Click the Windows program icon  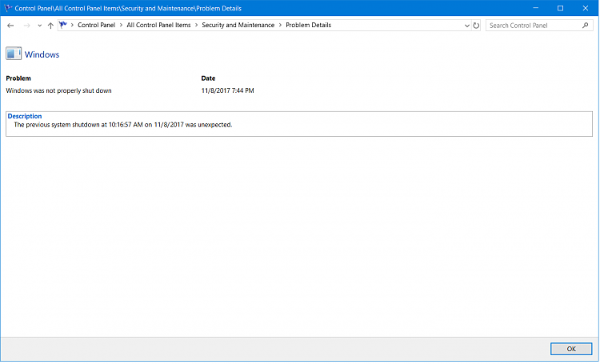(x=14, y=54)
